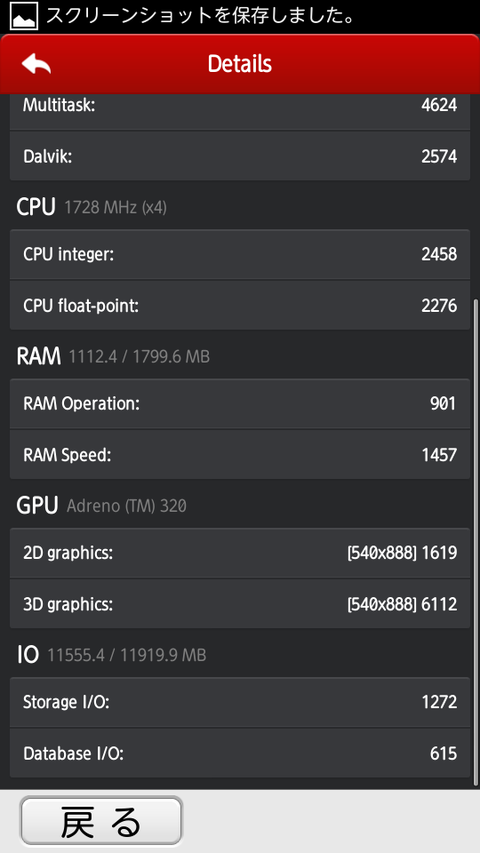Select the RAM Operation row
Image resolution: width=480 pixels, height=853 pixels.
tap(240, 404)
